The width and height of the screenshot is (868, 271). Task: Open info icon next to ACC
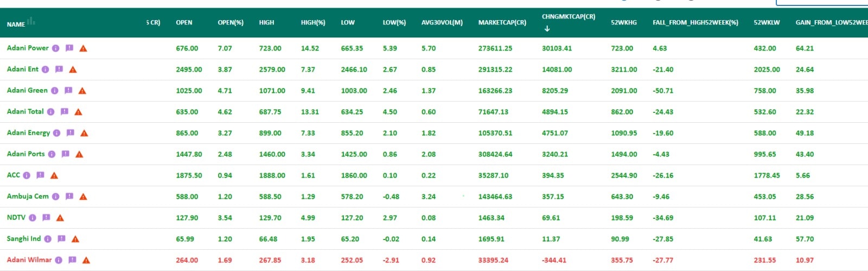27,175
